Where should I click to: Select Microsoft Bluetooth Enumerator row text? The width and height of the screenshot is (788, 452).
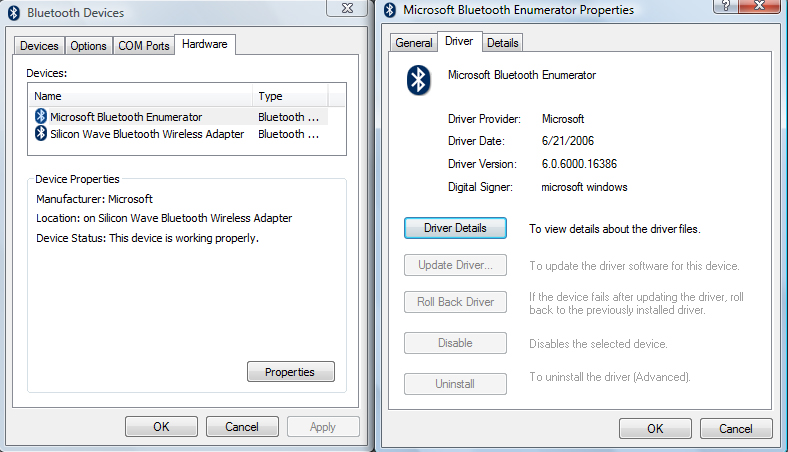pos(126,117)
